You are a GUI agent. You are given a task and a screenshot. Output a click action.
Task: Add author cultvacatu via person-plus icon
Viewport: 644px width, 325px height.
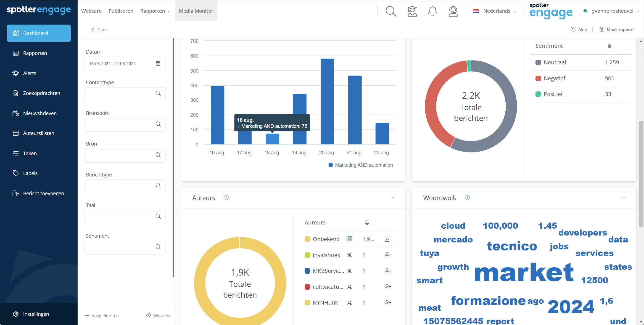click(388, 287)
